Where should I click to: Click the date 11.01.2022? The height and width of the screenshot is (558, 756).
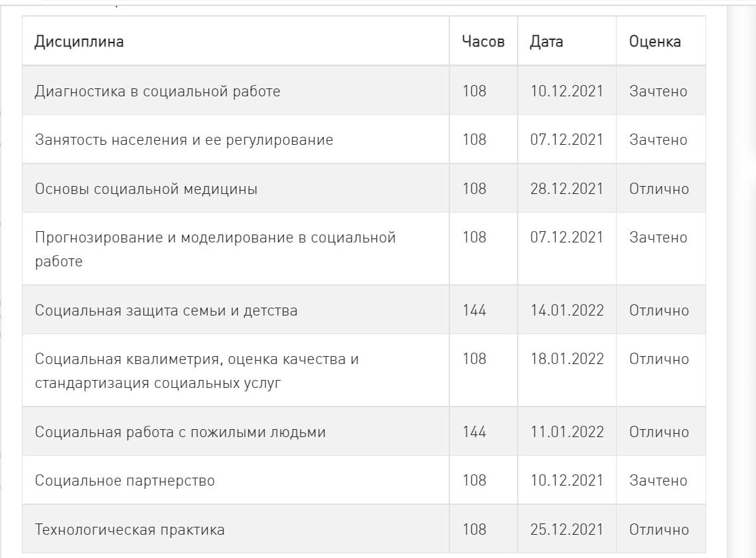tap(567, 432)
